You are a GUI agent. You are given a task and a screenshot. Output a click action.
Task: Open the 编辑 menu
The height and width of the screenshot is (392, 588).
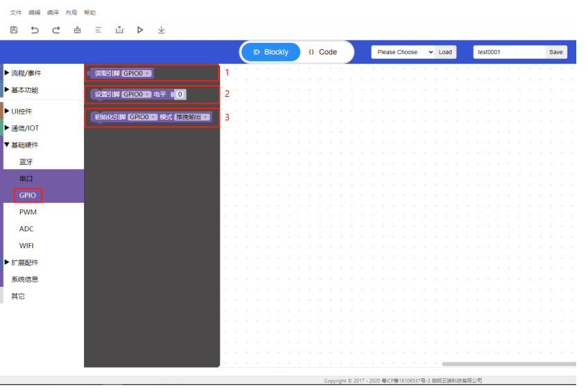pyautogui.click(x=35, y=12)
